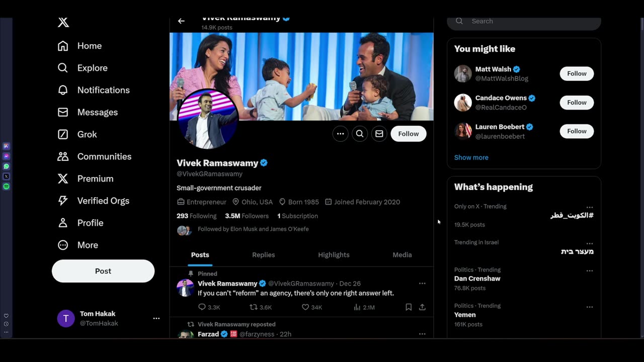644x362 pixels.
Task: Click the Verified Orgs lightning icon
Action: click(x=63, y=201)
